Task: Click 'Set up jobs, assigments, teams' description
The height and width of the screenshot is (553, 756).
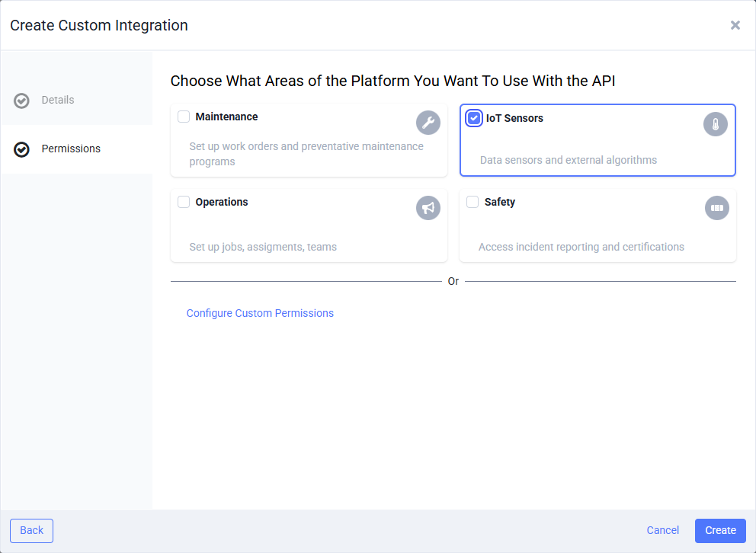Action: [x=263, y=247]
